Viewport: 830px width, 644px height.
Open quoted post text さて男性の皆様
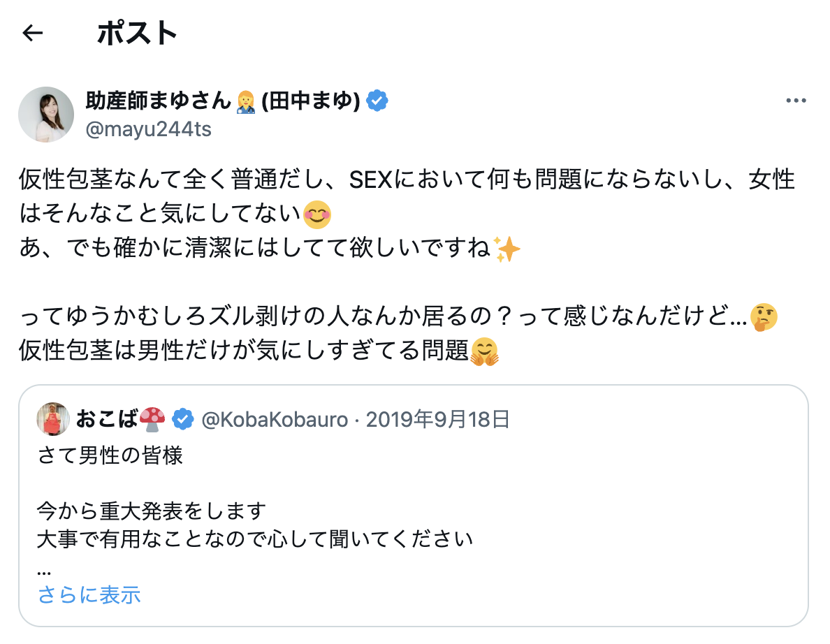click(110, 456)
